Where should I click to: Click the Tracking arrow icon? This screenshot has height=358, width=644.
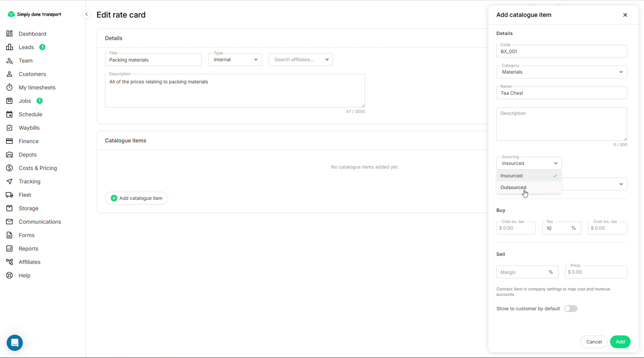point(9,181)
